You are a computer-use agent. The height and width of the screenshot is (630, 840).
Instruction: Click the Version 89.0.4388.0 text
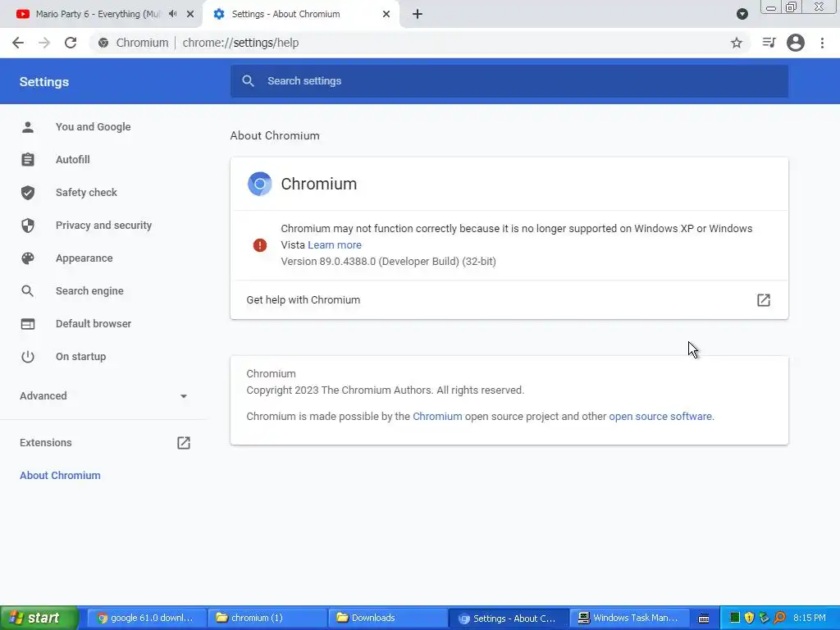point(388,262)
